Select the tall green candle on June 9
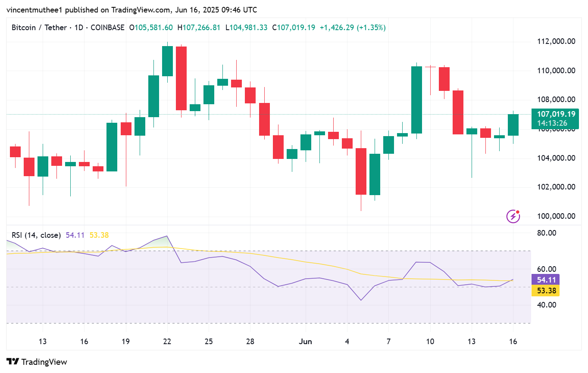The image size is (588, 373). (416, 100)
